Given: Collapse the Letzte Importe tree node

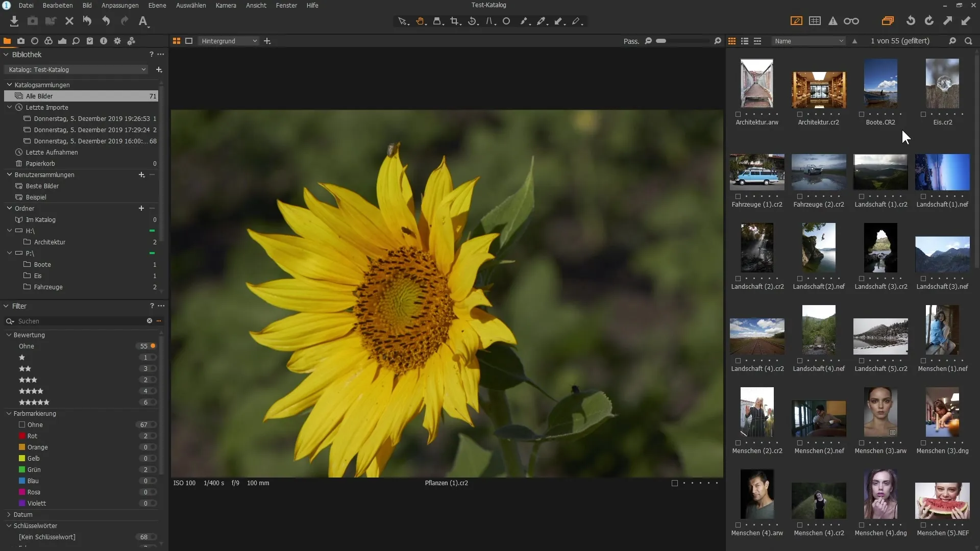Looking at the screenshot, I should (x=9, y=107).
